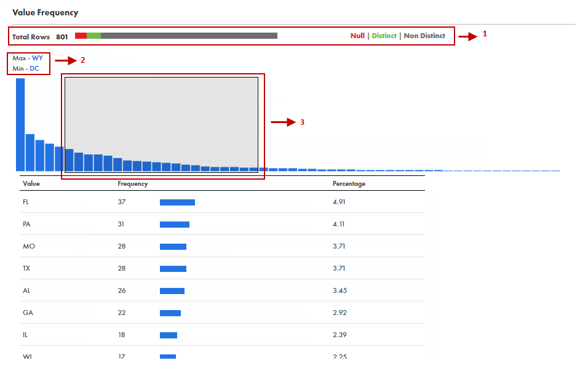The width and height of the screenshot is (588, 371).
Task: Click the Non Distinct legend label
Action: (424, 36)
